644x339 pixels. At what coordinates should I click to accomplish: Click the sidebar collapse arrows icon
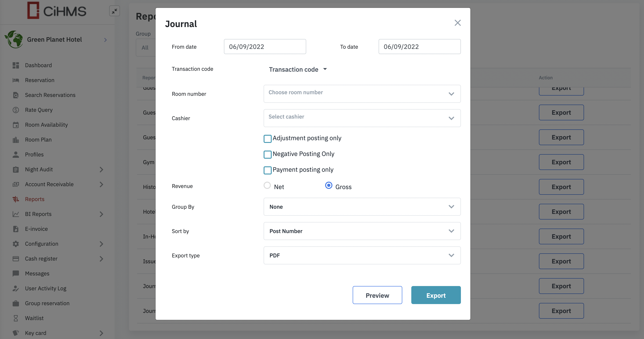click(115, 11)
